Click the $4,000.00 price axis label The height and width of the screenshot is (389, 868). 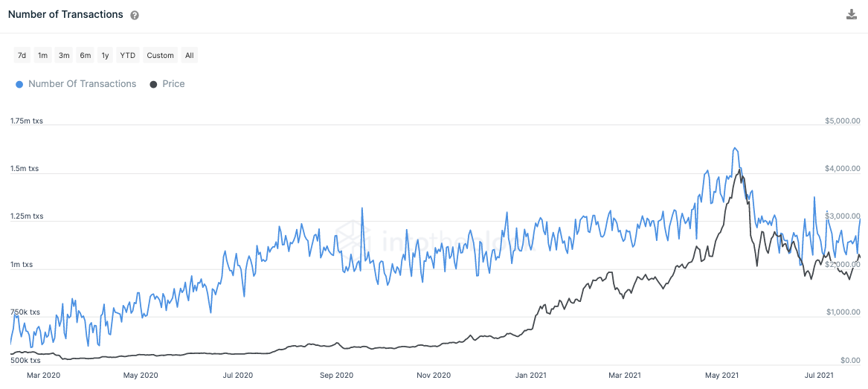[842, 168]
